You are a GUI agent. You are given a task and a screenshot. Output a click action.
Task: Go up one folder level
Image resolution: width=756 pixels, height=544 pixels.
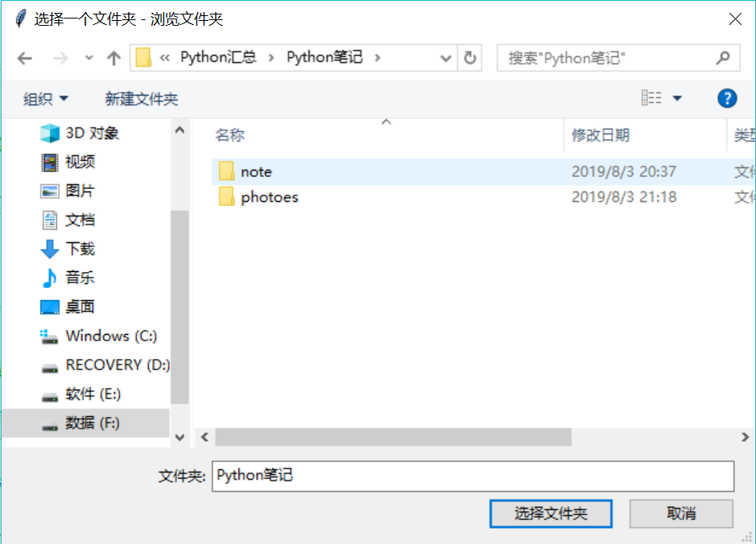(114, 58)
